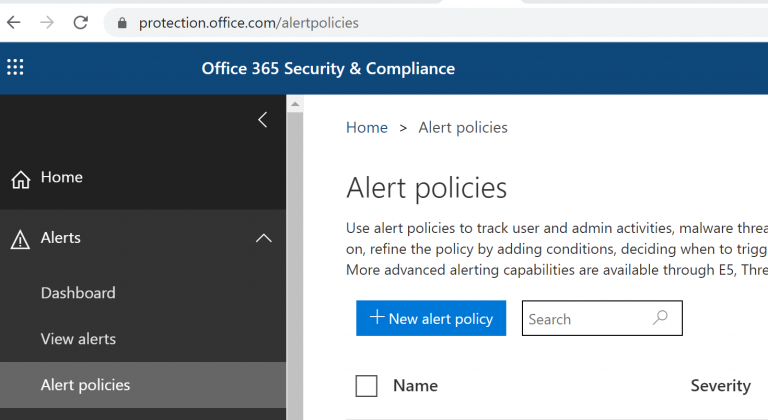Screen dimensions: 768x420
Task: Collapse the left navigation pane arrow
Action: (263, 120)
